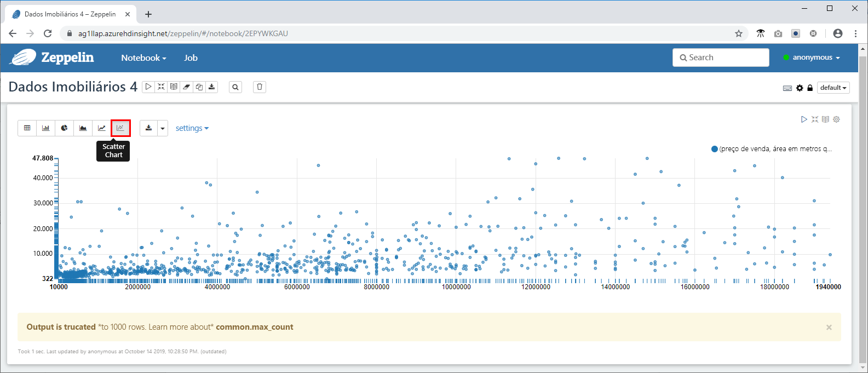Click the Zeppelin logo
Screen dimensions: 868x373
[x=52, y=57]
